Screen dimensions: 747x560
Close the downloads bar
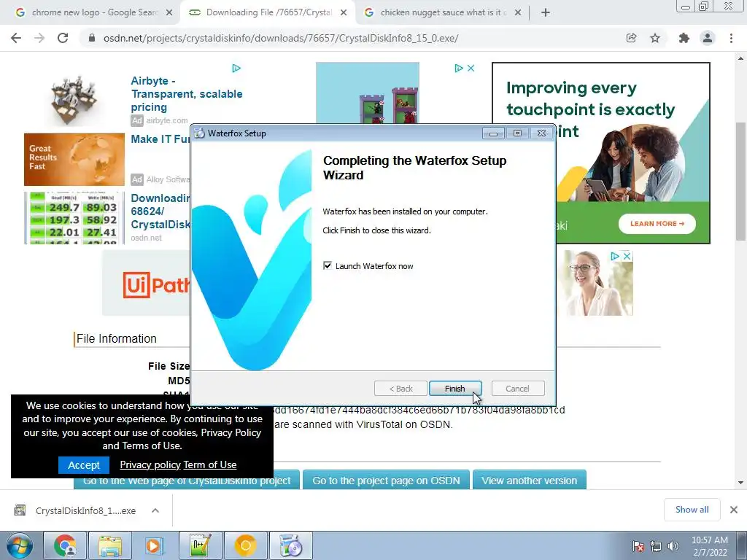click(x=734, y=510)
